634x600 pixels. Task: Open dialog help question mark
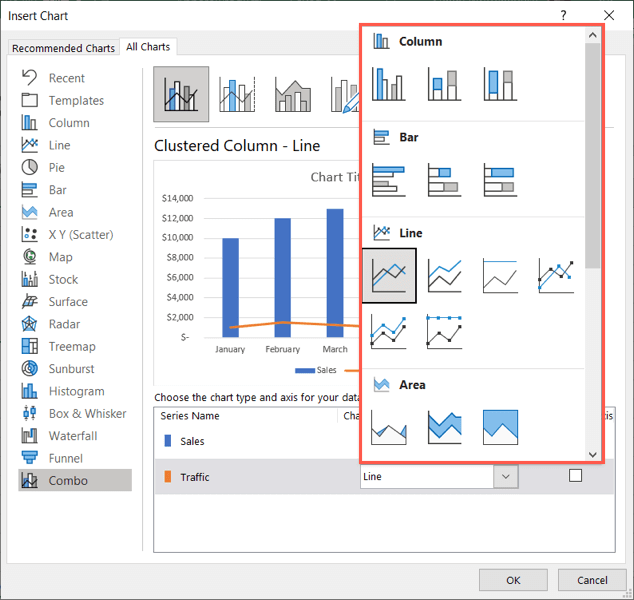[563, 16]
